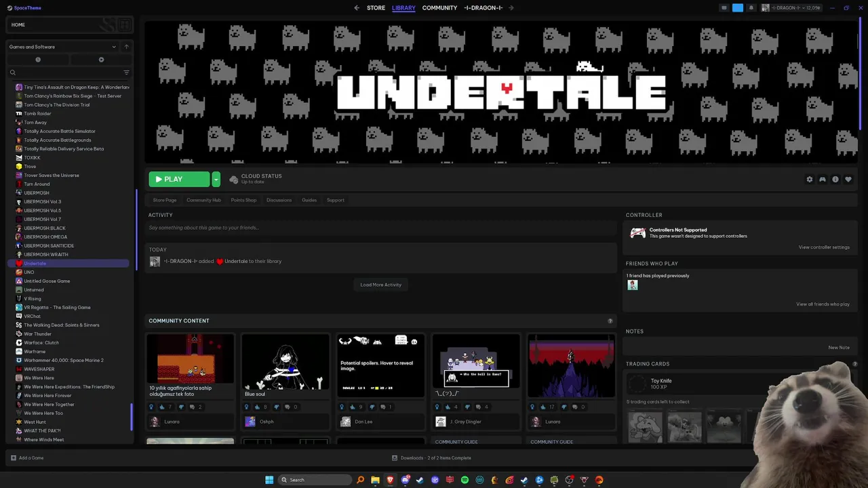The height and width of the screenshot is (488, 868).
Task: Click the forward navigation arrow
Action: click(511, 8)
